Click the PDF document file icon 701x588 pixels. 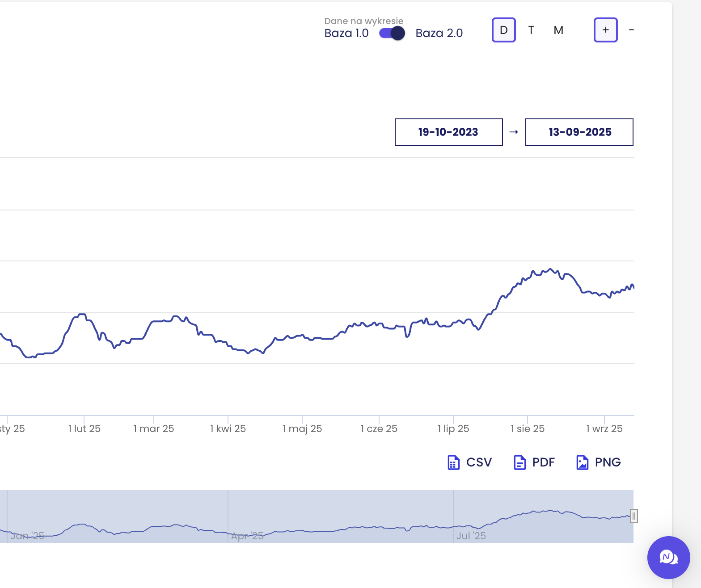click(519, 462)
